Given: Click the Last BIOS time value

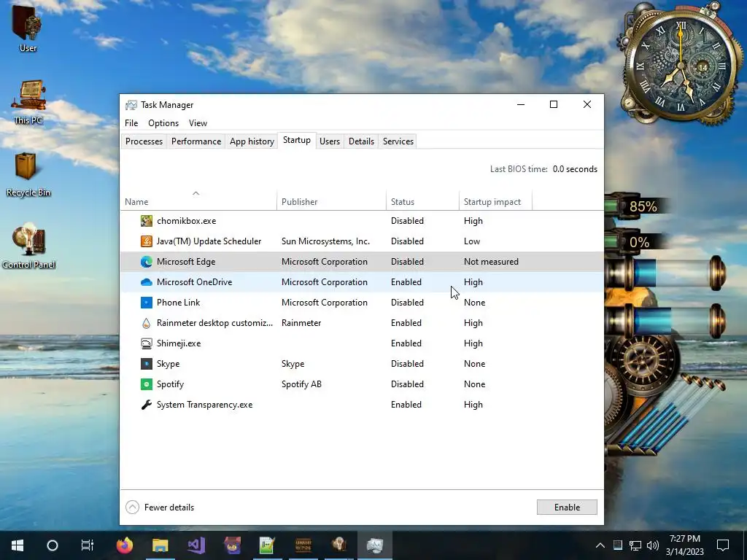Looking at the screenshot, I should pos(575,169).
